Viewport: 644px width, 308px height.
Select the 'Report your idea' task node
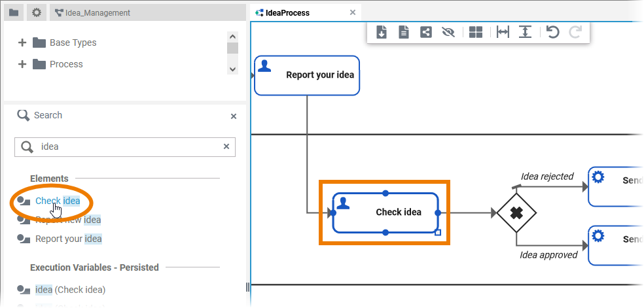(x=306, y=75)
